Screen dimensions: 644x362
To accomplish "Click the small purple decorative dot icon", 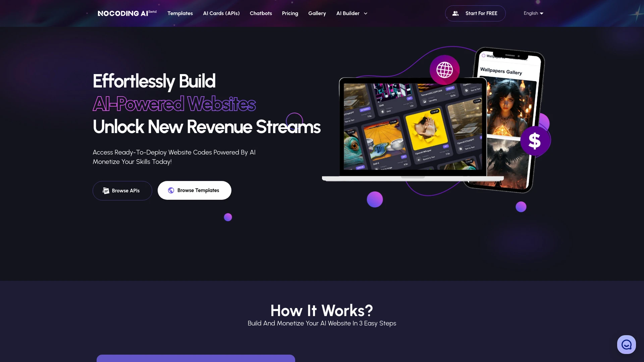I will pos(228,217).
